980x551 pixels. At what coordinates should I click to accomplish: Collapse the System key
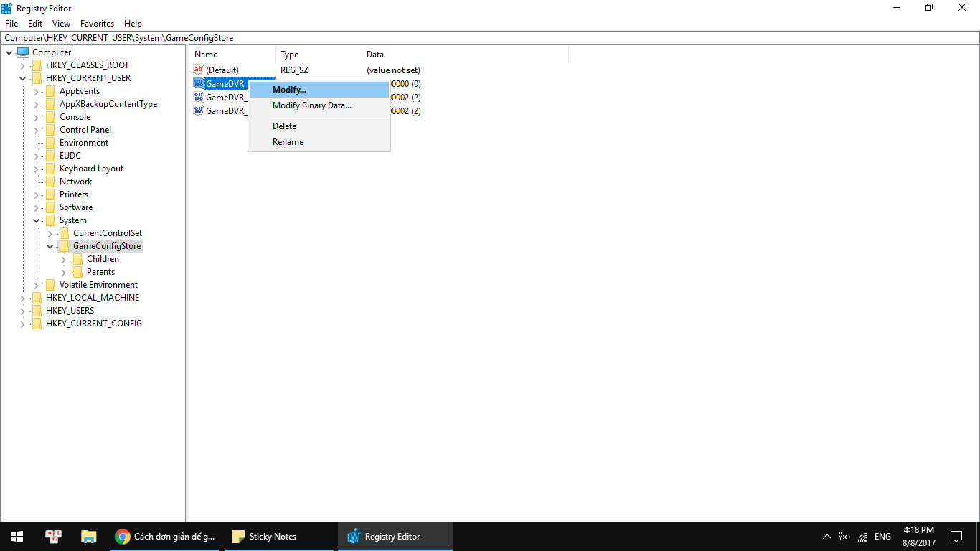pos(35,220)
